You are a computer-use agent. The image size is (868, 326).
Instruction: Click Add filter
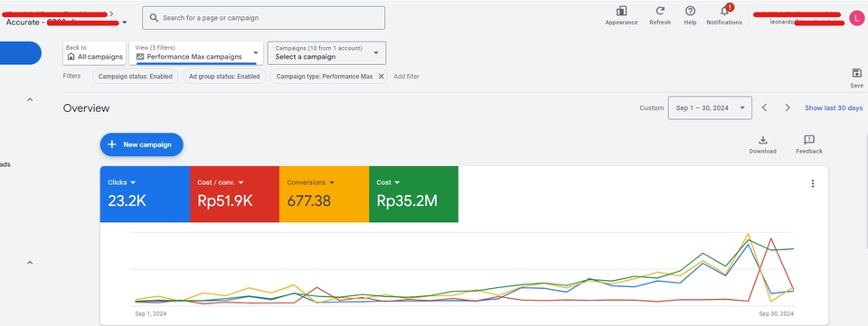(406, 76)
